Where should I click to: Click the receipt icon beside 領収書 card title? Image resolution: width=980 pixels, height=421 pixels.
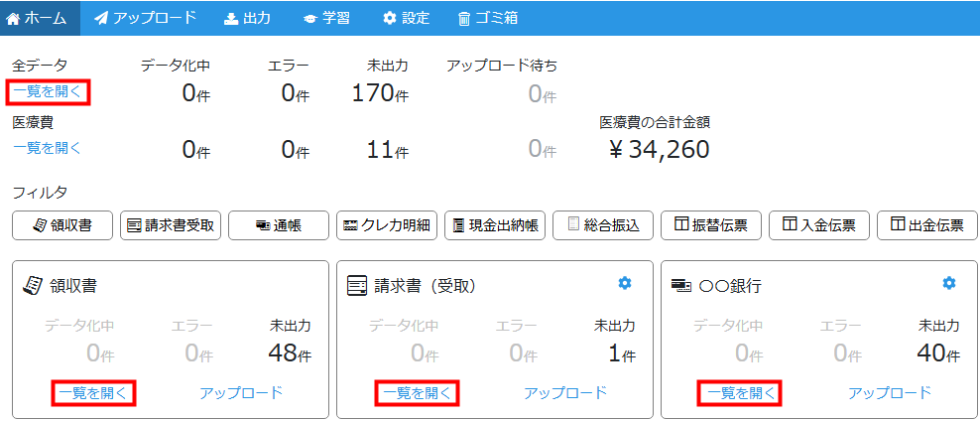(x=33, y=286)
